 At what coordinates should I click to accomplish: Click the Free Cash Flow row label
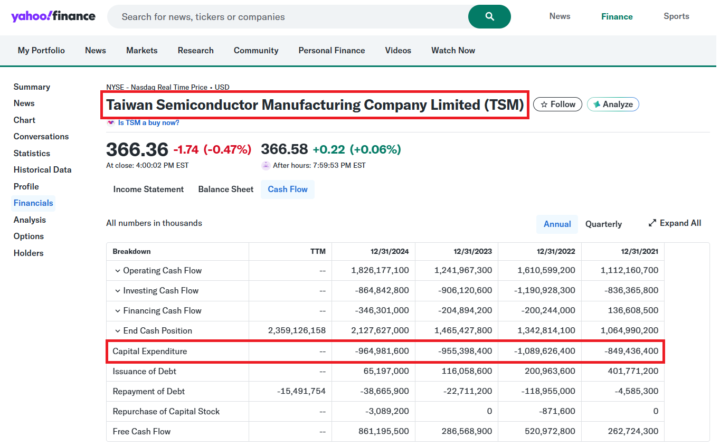pyautogui.click(x=141, y=432)
